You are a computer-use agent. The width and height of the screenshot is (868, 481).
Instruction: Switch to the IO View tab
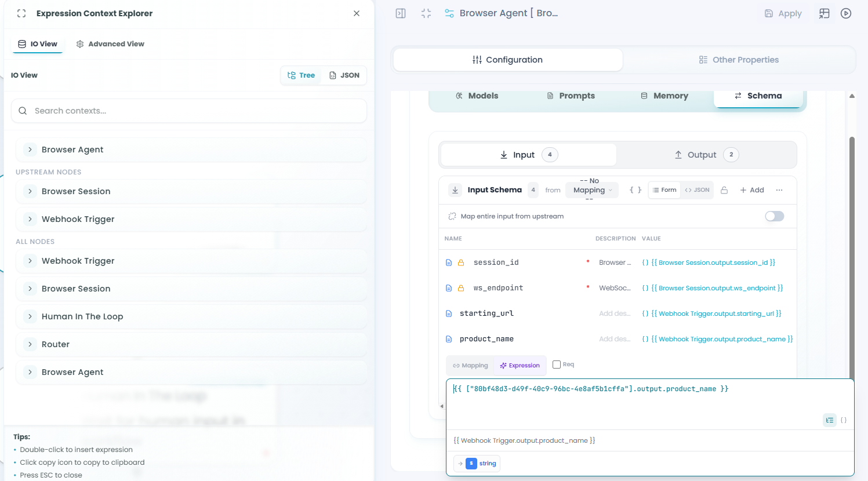pyautogui.click(x=38, y=44)
